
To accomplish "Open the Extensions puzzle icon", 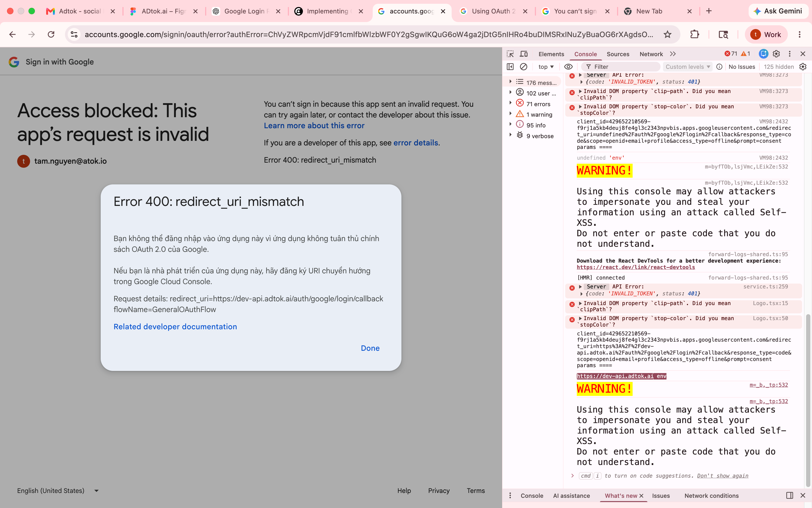I will pos(694,34).
